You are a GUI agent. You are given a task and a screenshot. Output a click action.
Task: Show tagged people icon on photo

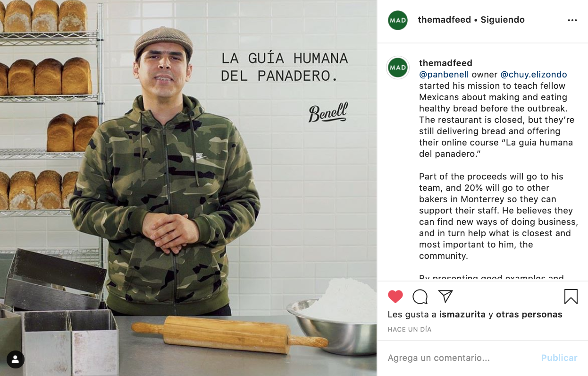pyautogui.click(x=15, y=359)
